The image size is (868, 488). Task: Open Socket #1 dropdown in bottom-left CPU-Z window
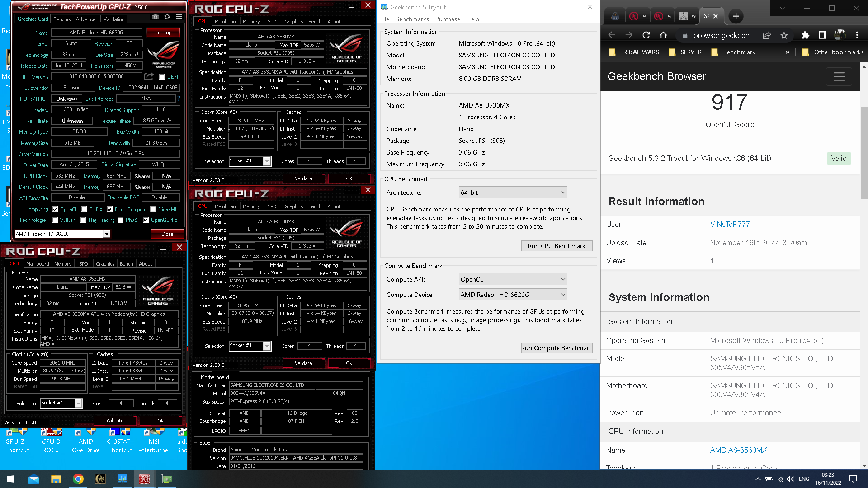(x=61, y=403)
